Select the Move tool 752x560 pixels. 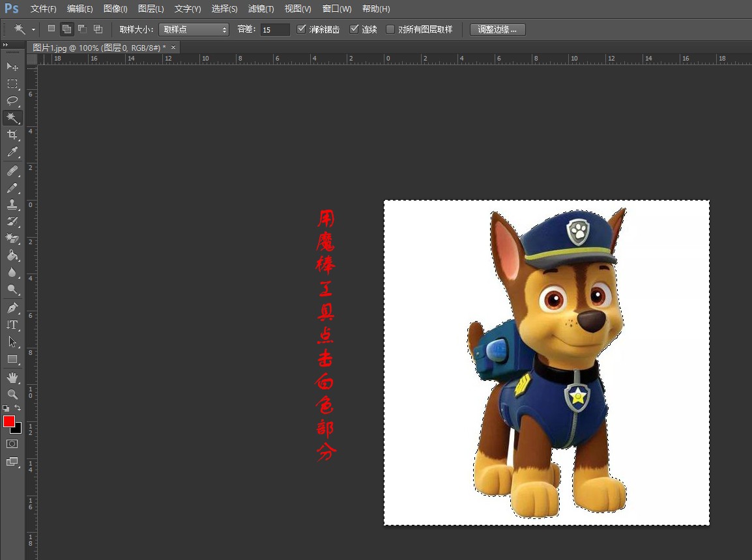point(12,66)
